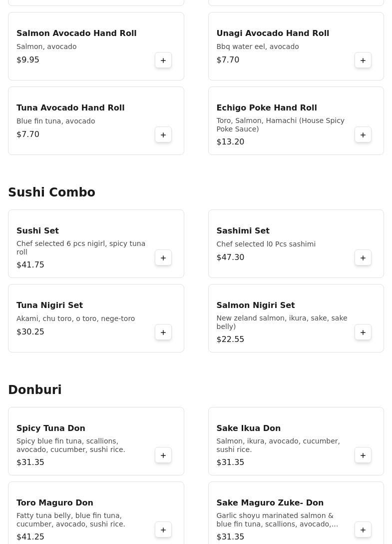Open Sashimi Set item details
The image size is (392, 544).
click(243, 230)
